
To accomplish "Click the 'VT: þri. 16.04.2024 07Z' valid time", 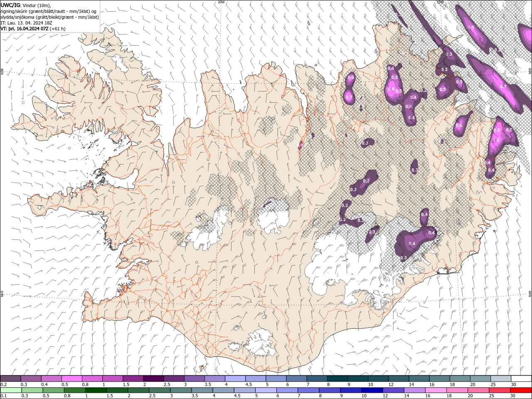I will pyautogui.click(x=25, y=29).
